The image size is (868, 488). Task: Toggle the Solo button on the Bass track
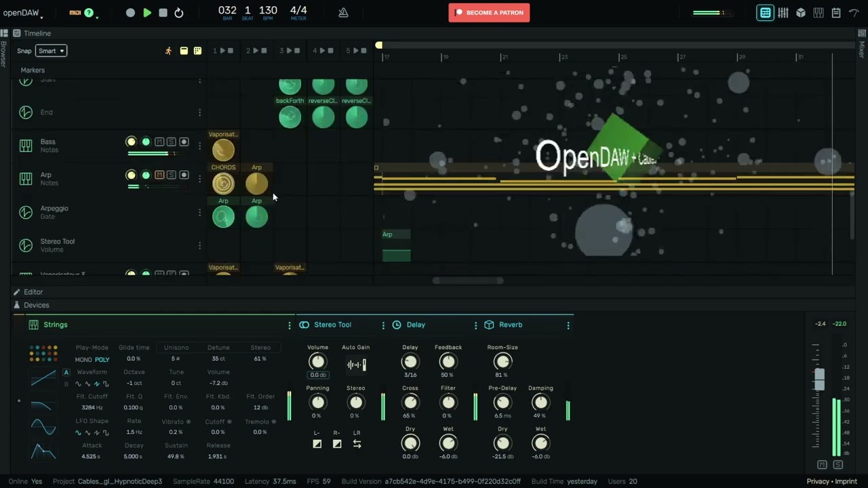pyautogui.click(x=172, y=142)
